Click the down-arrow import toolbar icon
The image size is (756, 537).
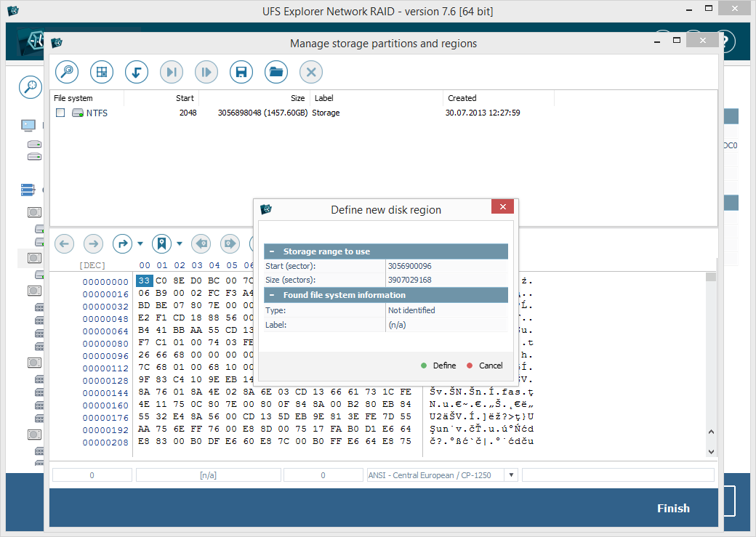(137, 72)
